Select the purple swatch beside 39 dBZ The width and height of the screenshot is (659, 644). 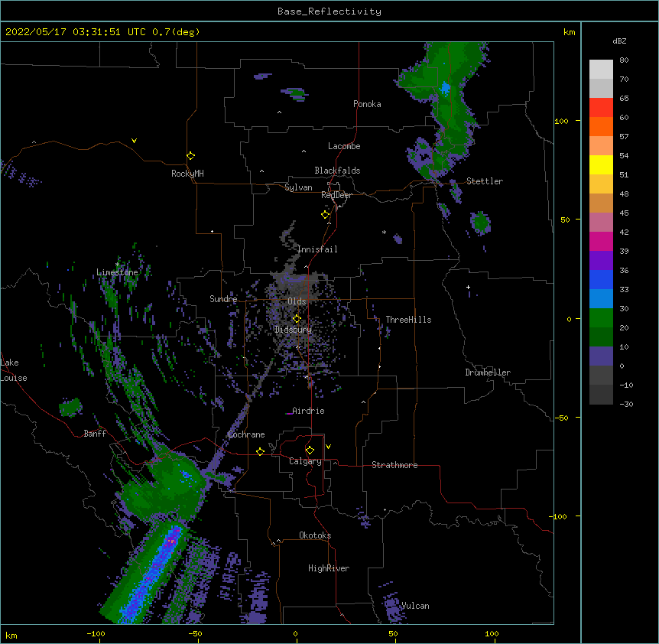click(x=601, y=261)
